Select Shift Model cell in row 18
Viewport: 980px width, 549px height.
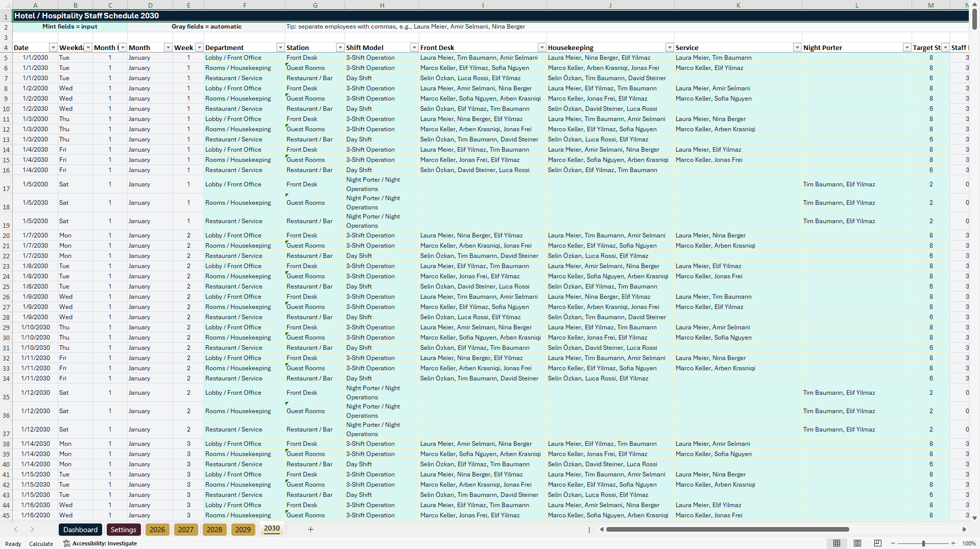382,203
